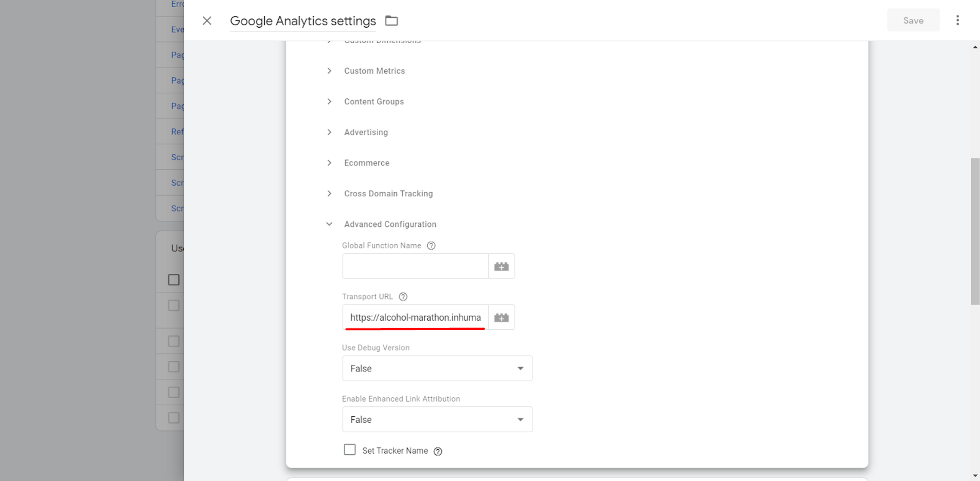Viewport: 980px width, 481px height.
Task: Open Enable Enhanced Link Attribution dropdown
Action: coord(437,420)
